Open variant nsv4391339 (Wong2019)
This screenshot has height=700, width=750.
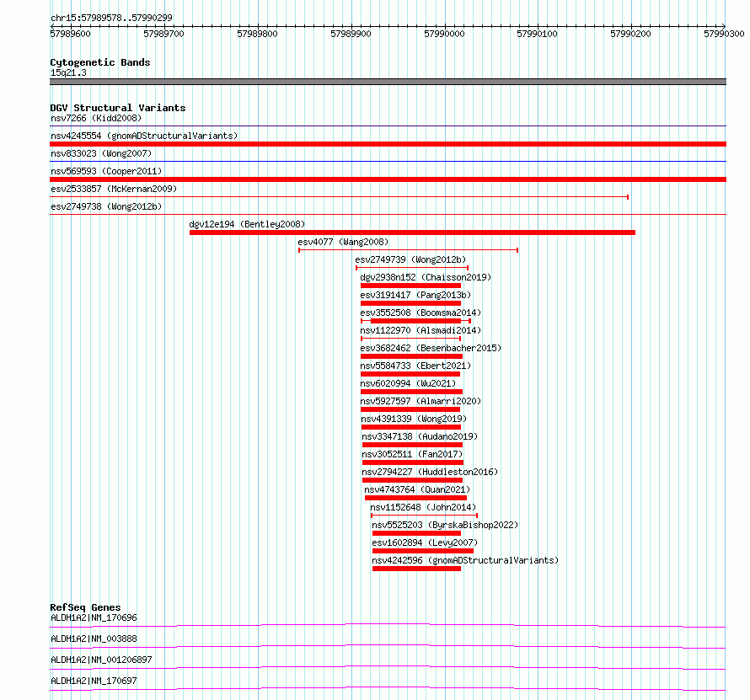pos(414,419)
